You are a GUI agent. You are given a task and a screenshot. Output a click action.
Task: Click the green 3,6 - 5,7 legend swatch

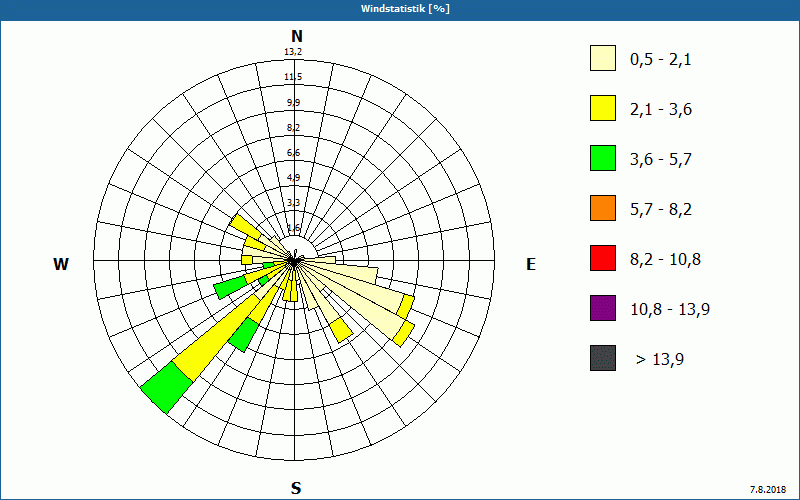(x=603, y=158)
